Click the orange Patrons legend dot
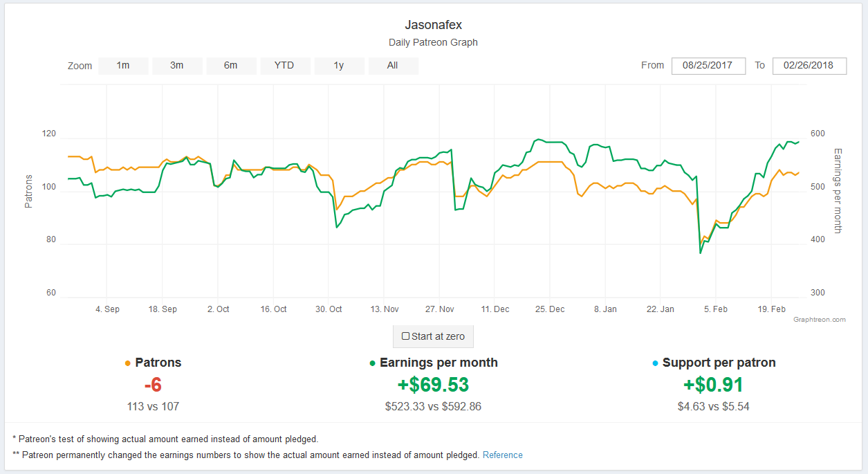Screen dimensions: 868x474 128,363
